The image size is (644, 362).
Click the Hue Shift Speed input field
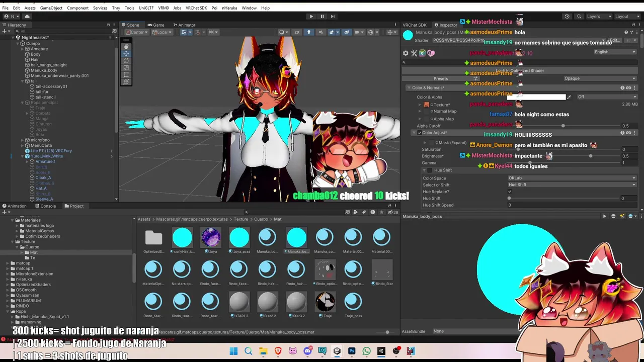[x=572, y=205]
